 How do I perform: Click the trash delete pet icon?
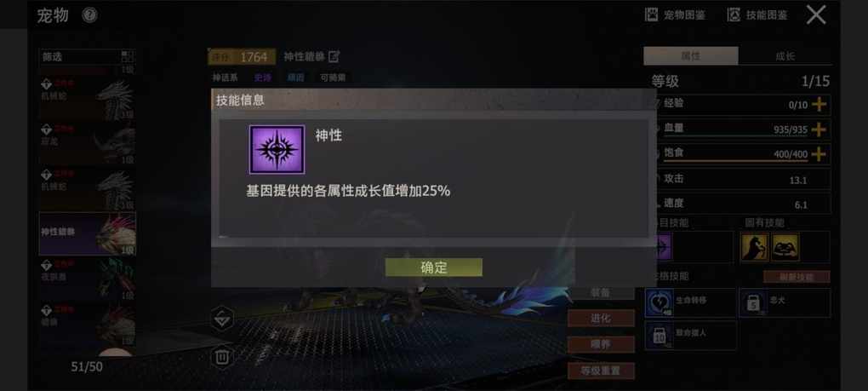tap(222, 357)
